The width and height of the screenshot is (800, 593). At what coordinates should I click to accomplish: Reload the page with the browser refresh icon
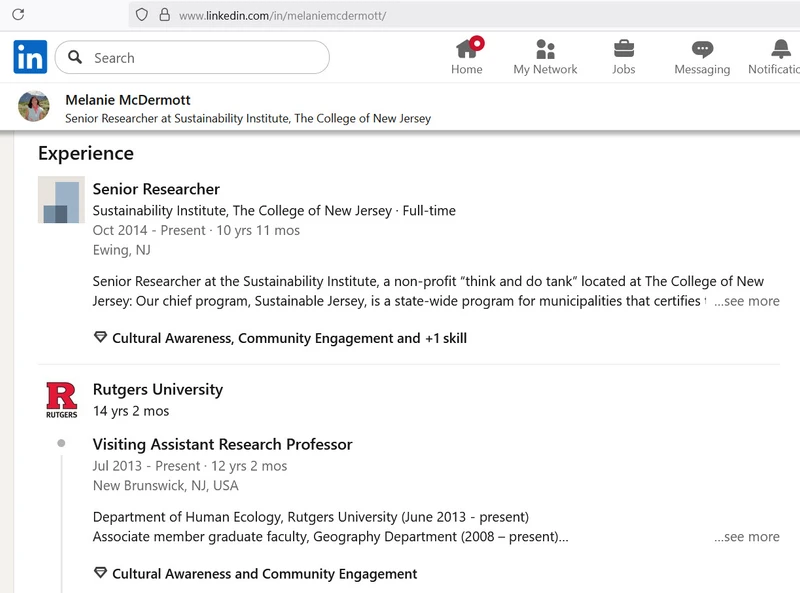(18, 14)
